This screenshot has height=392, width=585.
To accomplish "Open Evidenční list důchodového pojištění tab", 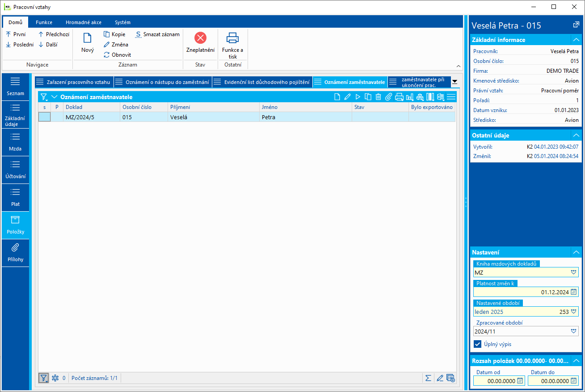I will point(262,82).
